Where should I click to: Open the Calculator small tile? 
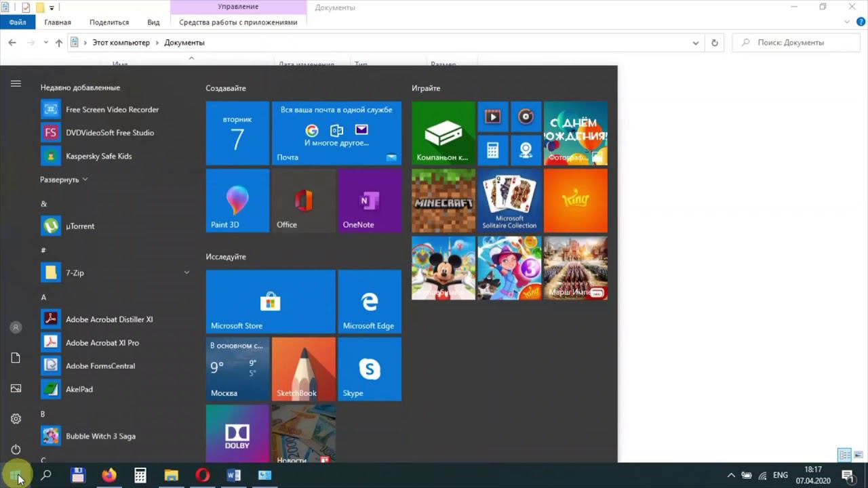tap(493, 150)
